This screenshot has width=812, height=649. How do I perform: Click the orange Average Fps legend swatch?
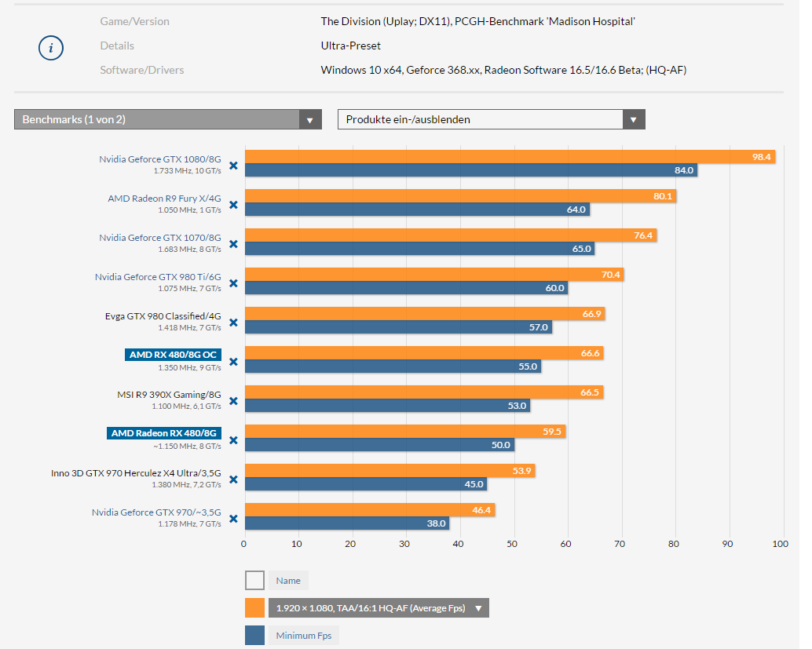[254, 608]
